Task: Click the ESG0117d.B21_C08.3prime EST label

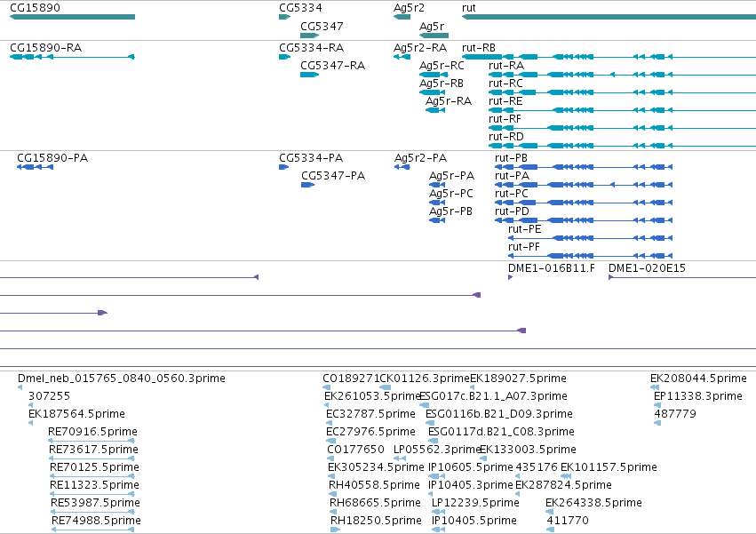Action: tap(501, 432)
